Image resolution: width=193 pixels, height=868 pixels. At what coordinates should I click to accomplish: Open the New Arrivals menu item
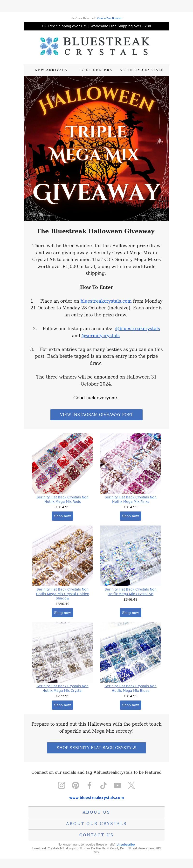click(51, 70)
